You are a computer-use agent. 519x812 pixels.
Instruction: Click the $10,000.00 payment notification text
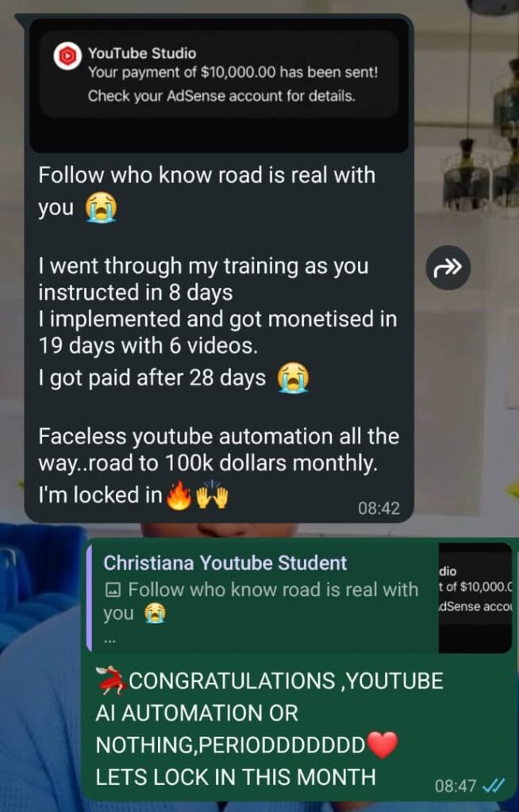click(233, 72)
